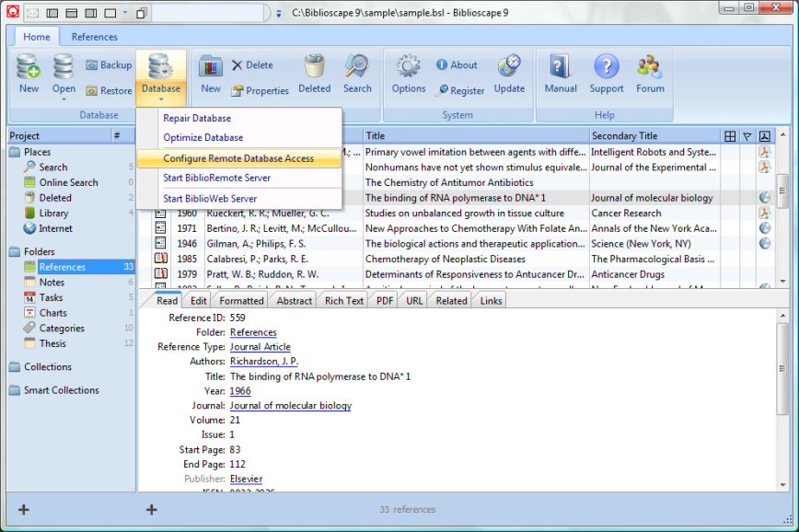Select Categories folder
The image size is (799, 532).
click(62, 329)
